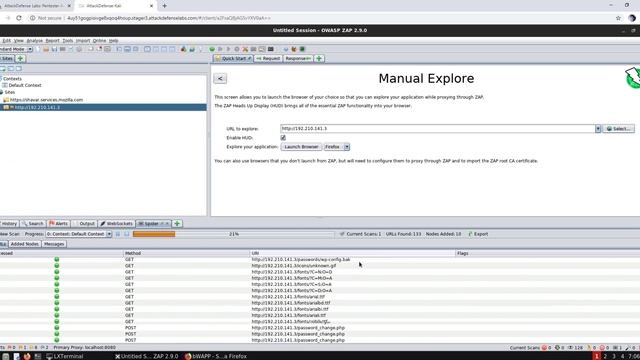Click the Method column header
The image size is (640, 360).
pyautogui.click(x=187, y=253)
